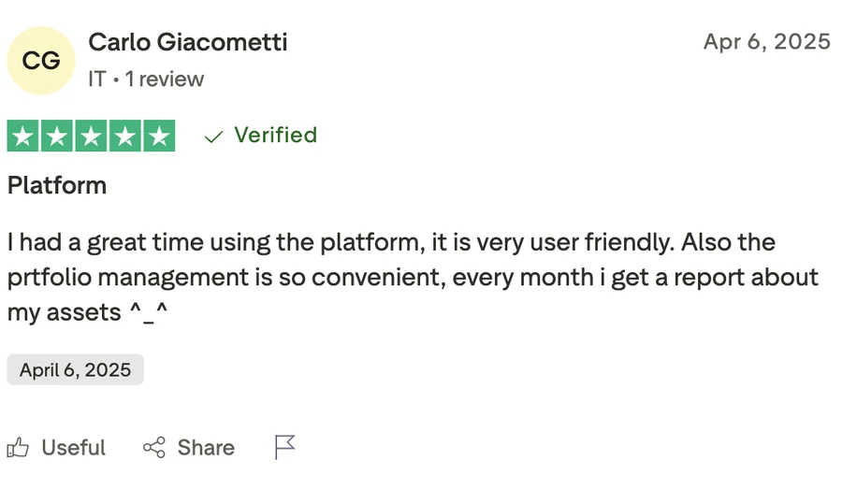The width and height of the screenshot is (842, 504).
Task: Flag this review using the flag icon
Action: [284, 447]
